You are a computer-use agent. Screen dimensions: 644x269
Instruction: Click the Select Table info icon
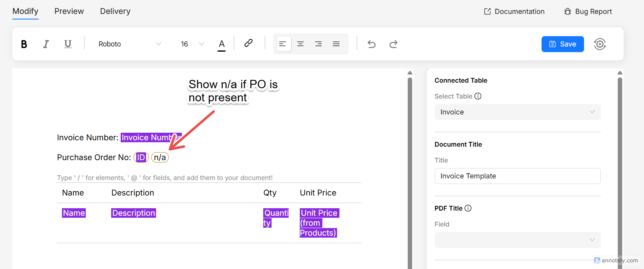click(478, 96)
